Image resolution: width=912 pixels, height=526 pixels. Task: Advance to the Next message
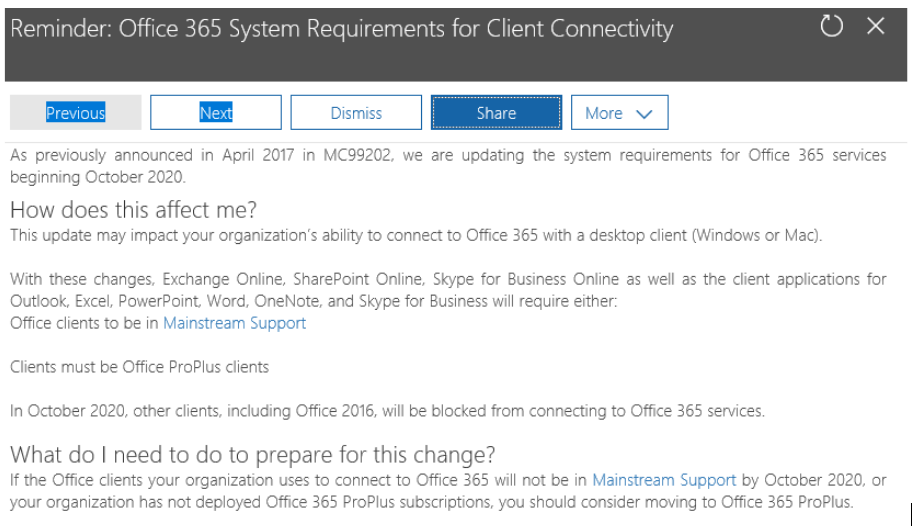coord(216,113)
